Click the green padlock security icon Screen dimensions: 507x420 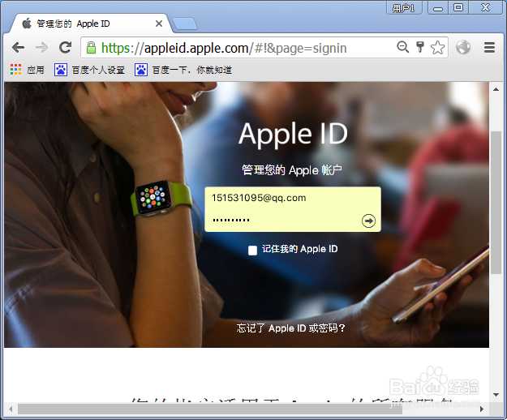(x=91, y=48)
